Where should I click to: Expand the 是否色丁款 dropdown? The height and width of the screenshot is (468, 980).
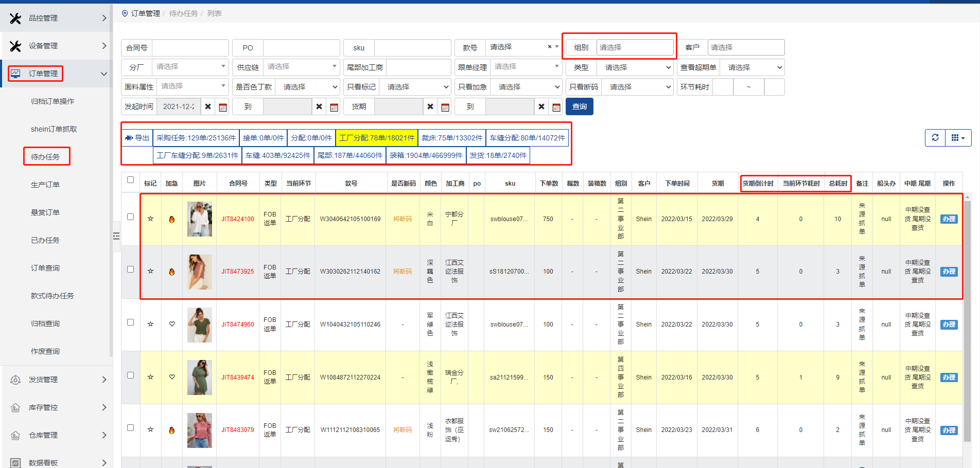click(307, 87)
